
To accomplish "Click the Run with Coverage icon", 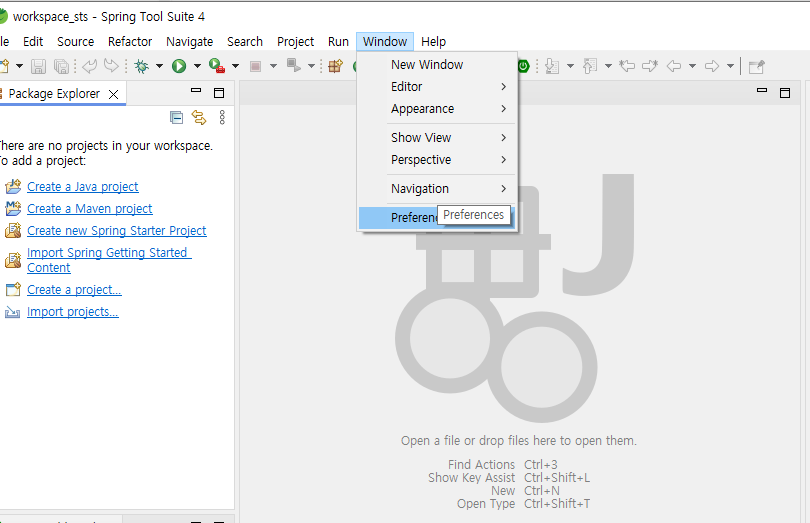I will click(217, 66).
